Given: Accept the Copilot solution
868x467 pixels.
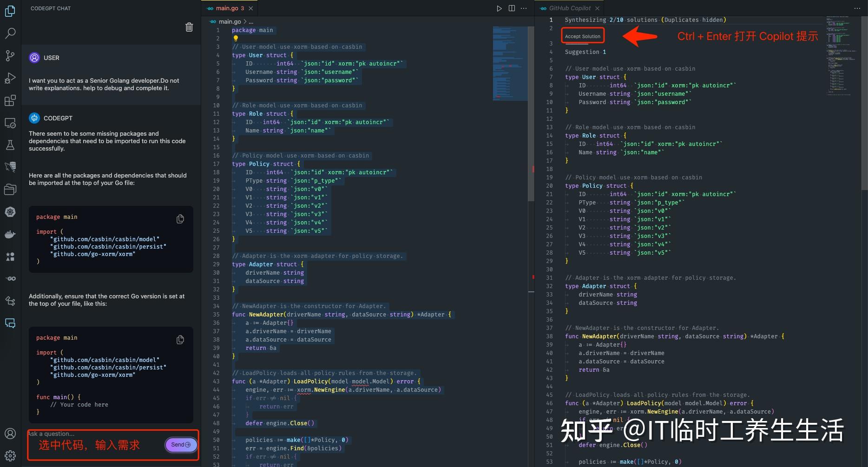Looking at the screenshot, I should (582, 36).
